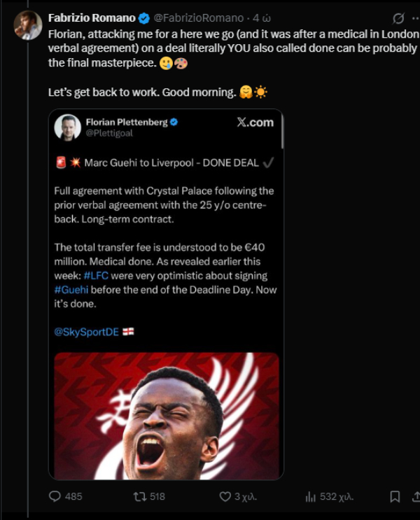Click the tweet timestamp showing 4 ώ
The height and width of the screenshot is (520, 420).
coord(262,18)
